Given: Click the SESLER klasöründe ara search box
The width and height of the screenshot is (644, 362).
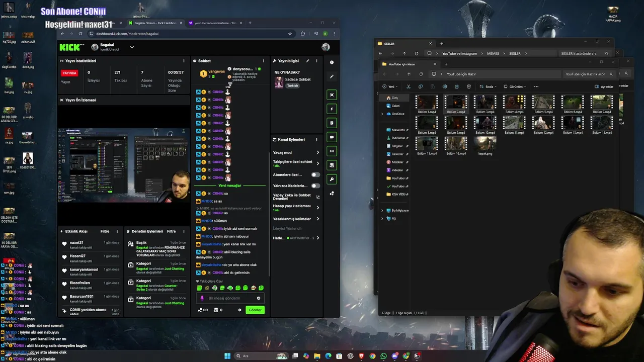Looking at the screenshot, I should (585, 53).
